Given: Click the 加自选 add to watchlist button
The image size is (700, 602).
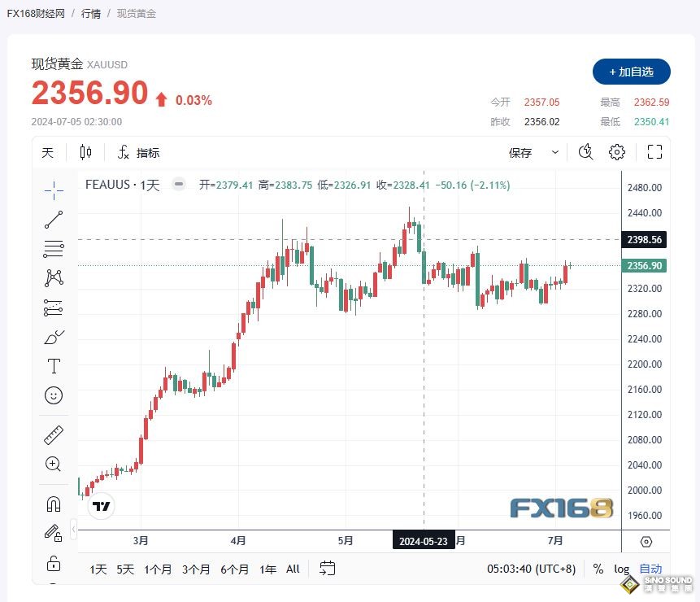Looking at the screenshot, I should (631, 72).
